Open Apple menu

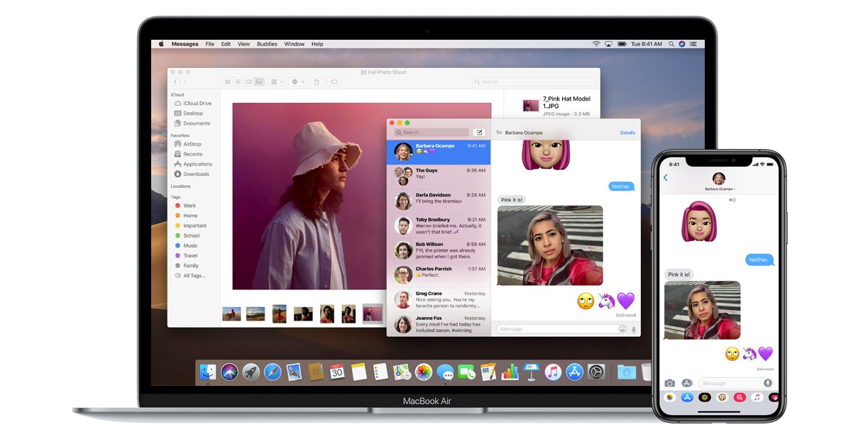pos(161,44)
